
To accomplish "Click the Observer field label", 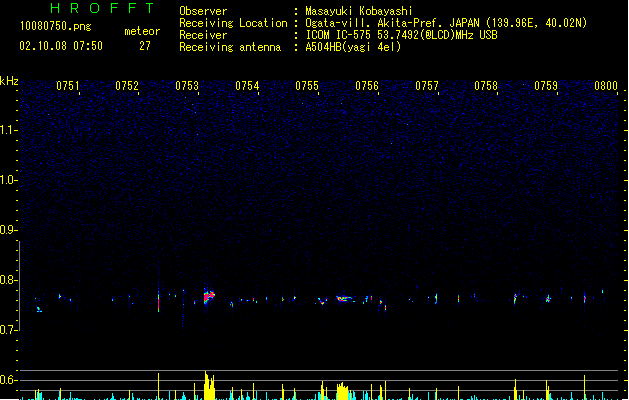I will click(x=203, y=11).
